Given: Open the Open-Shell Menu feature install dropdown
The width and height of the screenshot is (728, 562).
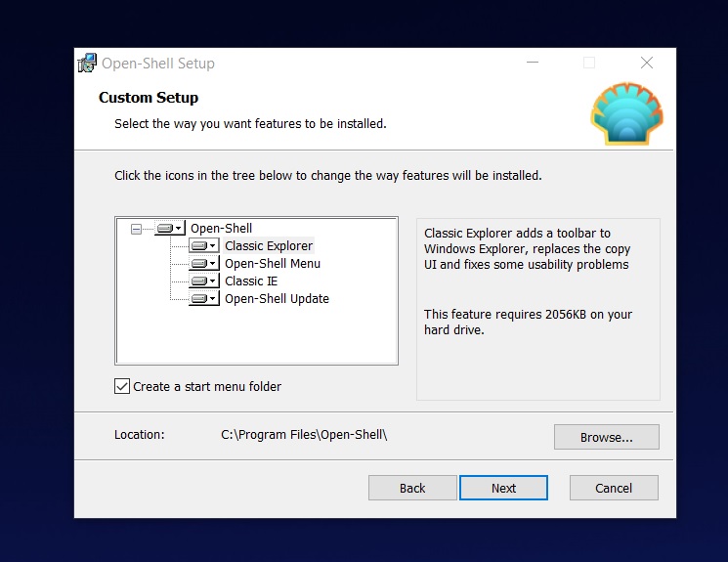Looking at the screenshot, I should click(204, 263).
